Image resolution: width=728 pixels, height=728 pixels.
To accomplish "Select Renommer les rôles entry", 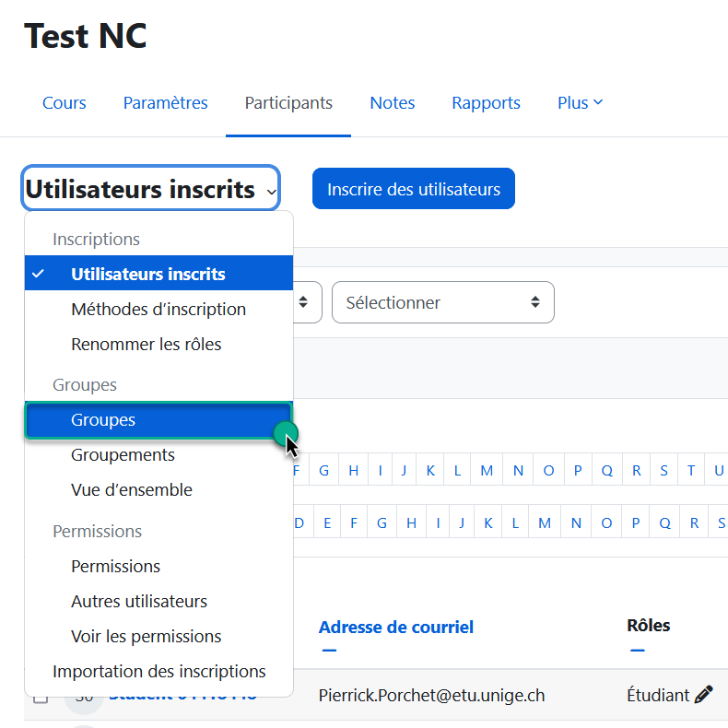I will pos(146,345).
